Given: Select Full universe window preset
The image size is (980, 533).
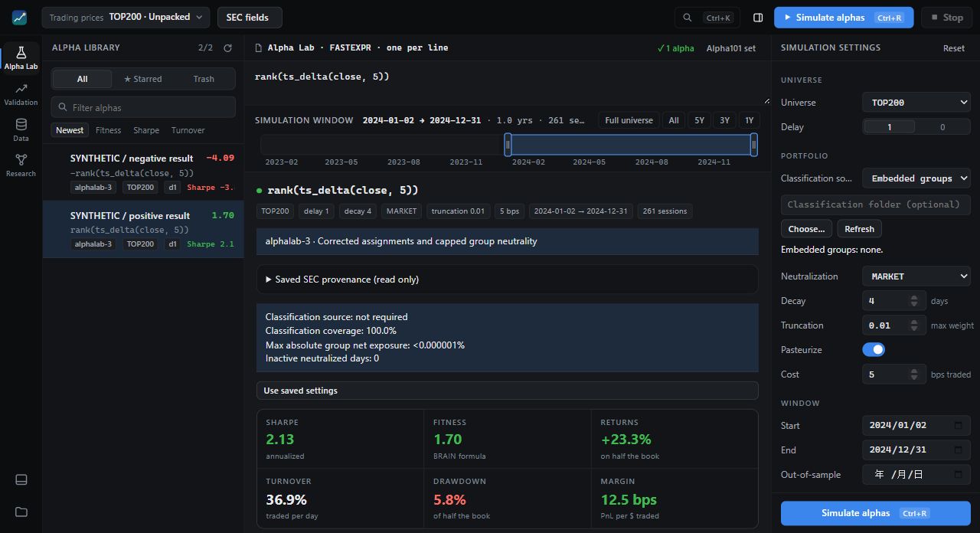Looking at the screenshot, I should click(x=629, y=120).
